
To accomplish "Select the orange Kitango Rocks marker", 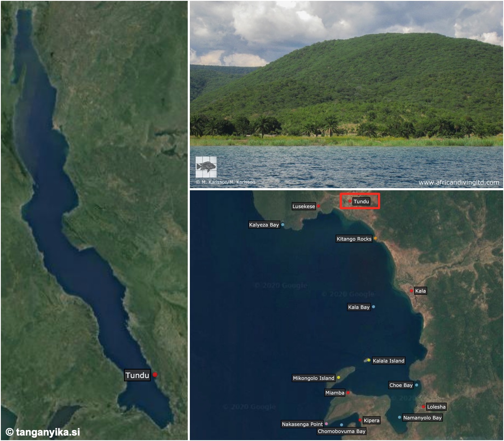I will click(375, 238).
